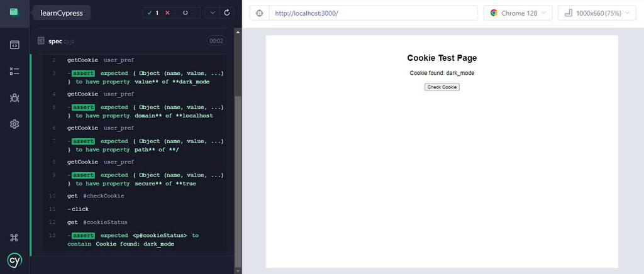Select the assert value dark_mode command
Viewport: 644px width, 274px height.
tap(135, 77)
